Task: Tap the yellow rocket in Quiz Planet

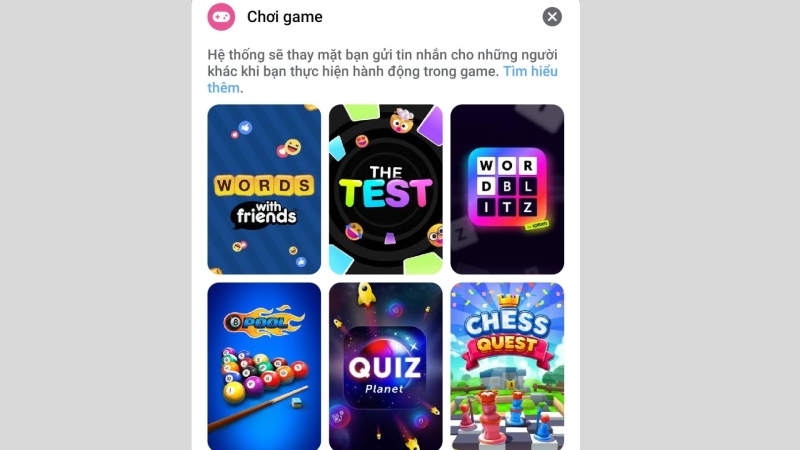Action: coord(366,295)
